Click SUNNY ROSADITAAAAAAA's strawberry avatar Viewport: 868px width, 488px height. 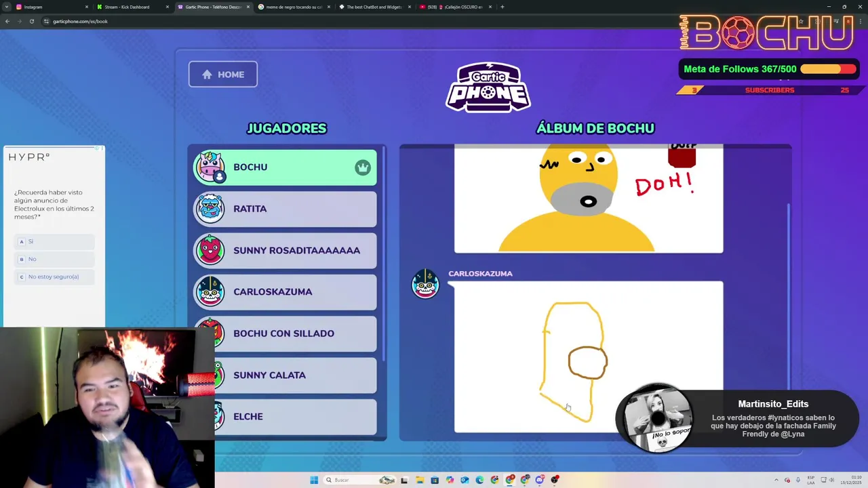click(x=210, y=250)
